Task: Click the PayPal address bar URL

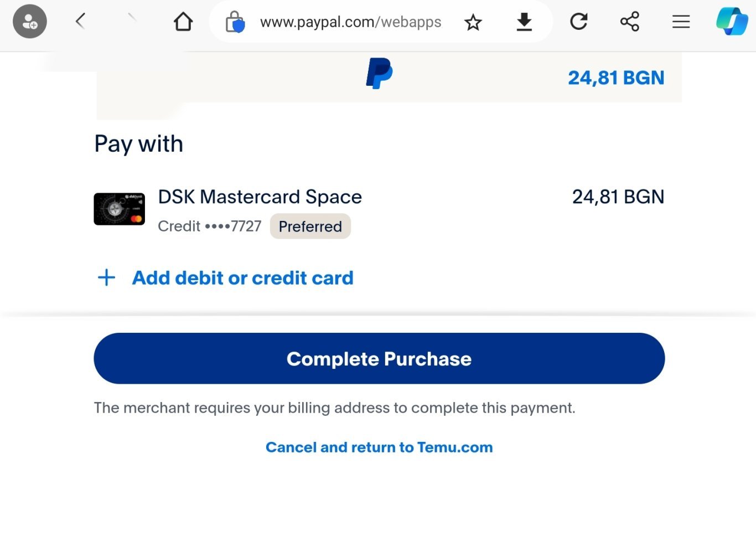Action: (x=350, y=22)
